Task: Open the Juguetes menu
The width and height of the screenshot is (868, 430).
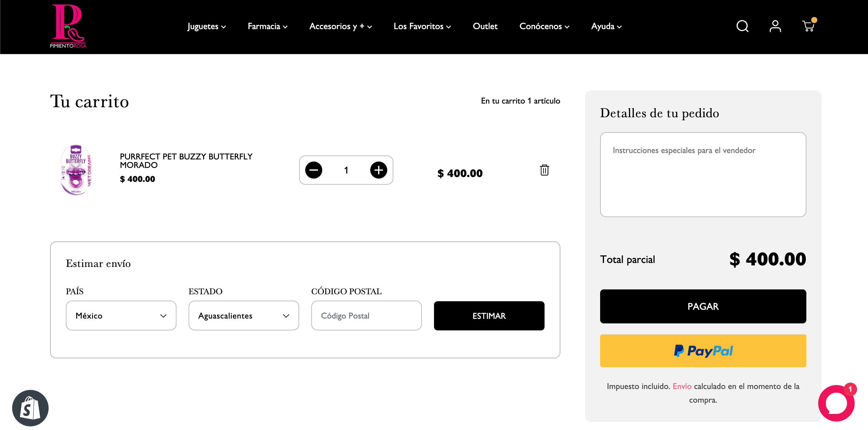Action: [x=206, y=26]
